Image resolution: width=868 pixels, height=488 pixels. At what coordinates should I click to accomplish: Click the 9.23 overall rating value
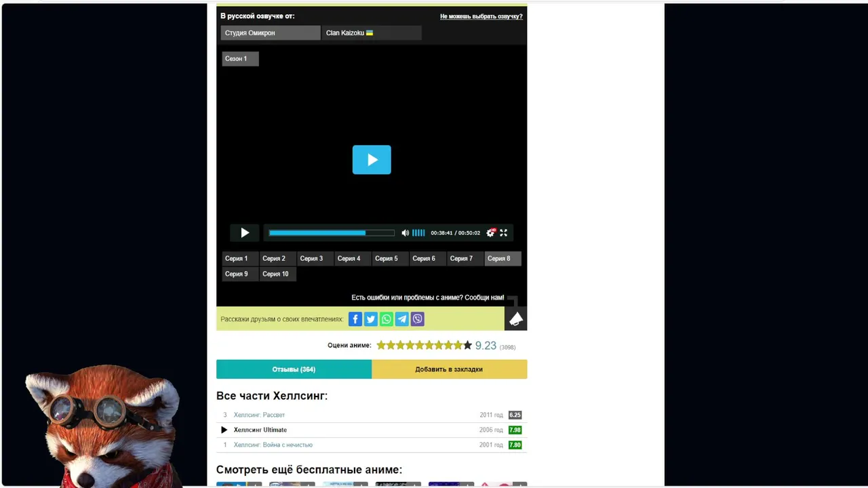coord(486,346)
